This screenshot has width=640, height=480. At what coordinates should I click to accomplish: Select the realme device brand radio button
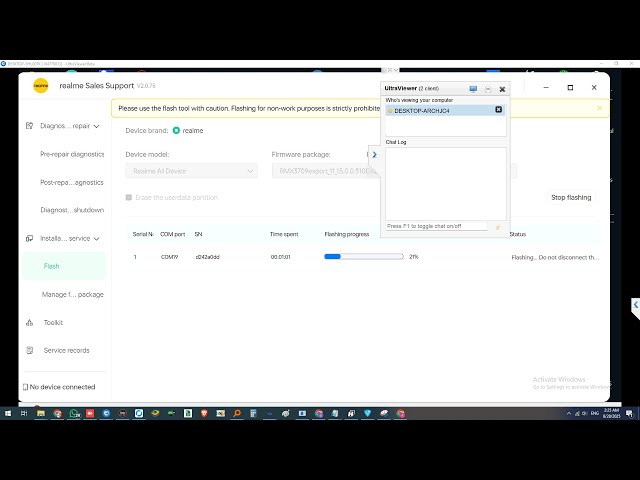pos(176,131)
